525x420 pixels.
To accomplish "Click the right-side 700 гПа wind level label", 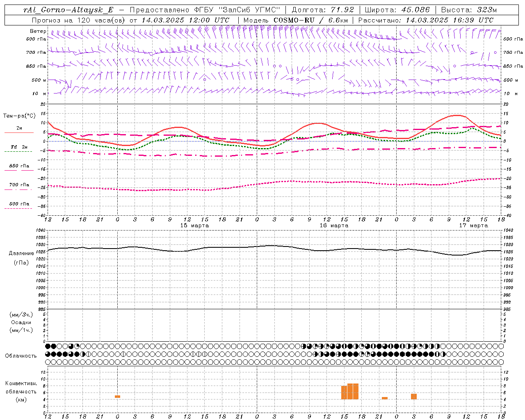I will click(x=513, y=52).
